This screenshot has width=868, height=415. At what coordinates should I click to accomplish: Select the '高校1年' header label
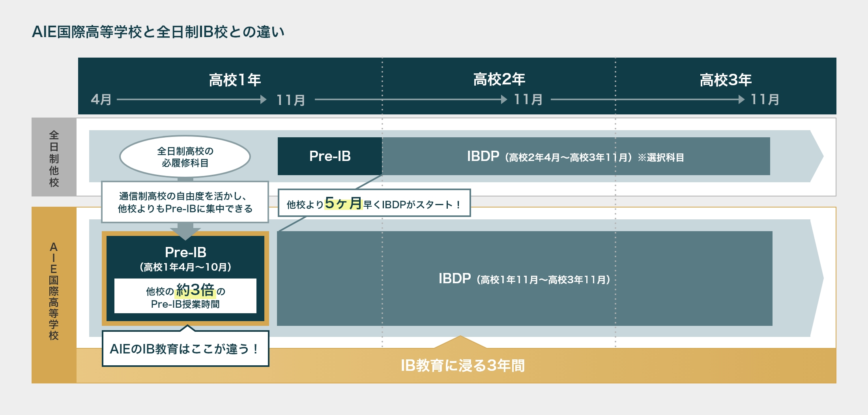click(235, 80)
